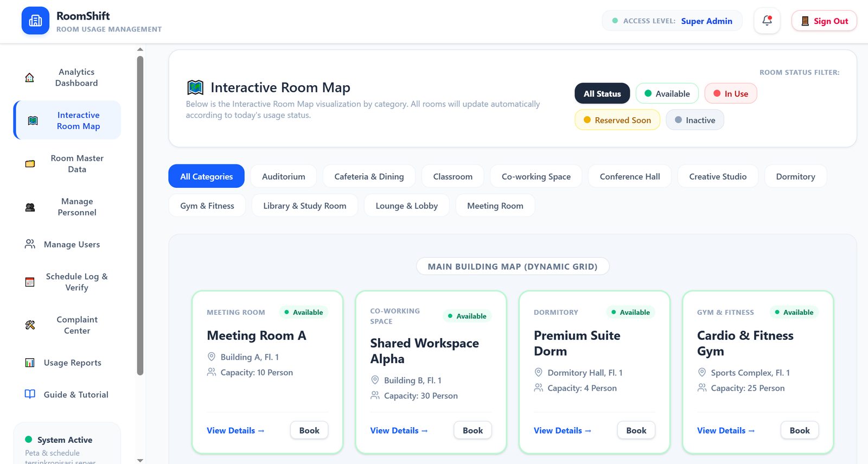Open Manage Personnel page
This screenshot has width=868, height=464.
(x=67, y=207)
